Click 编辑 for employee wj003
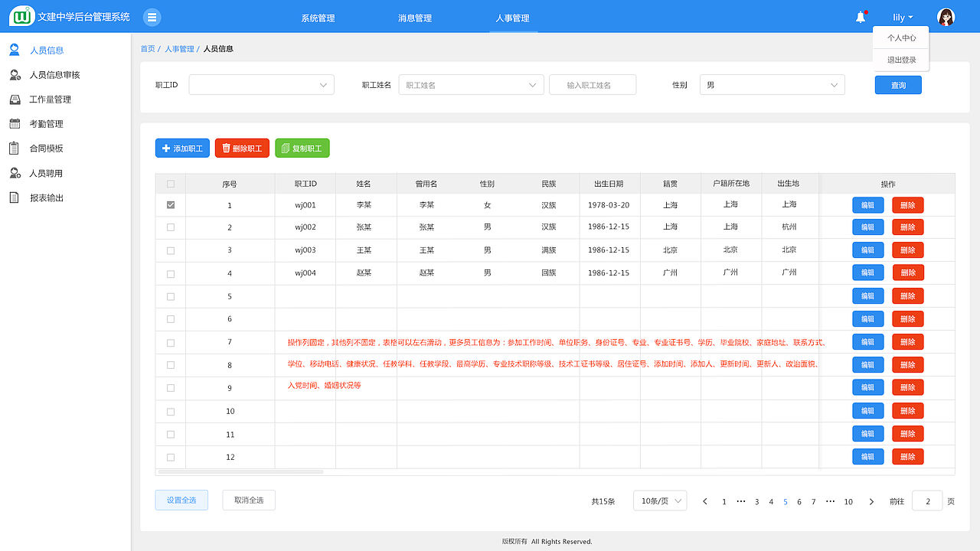980x551 pixels. coord(868,249)
